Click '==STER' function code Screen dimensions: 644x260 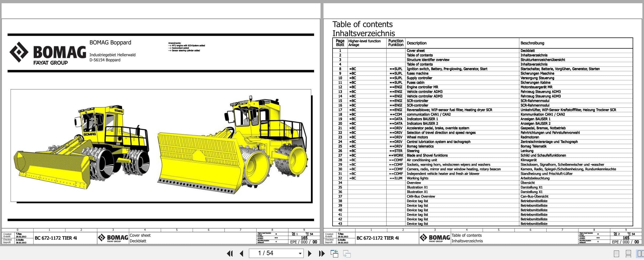pyautogui.click(x=396, y=151)
